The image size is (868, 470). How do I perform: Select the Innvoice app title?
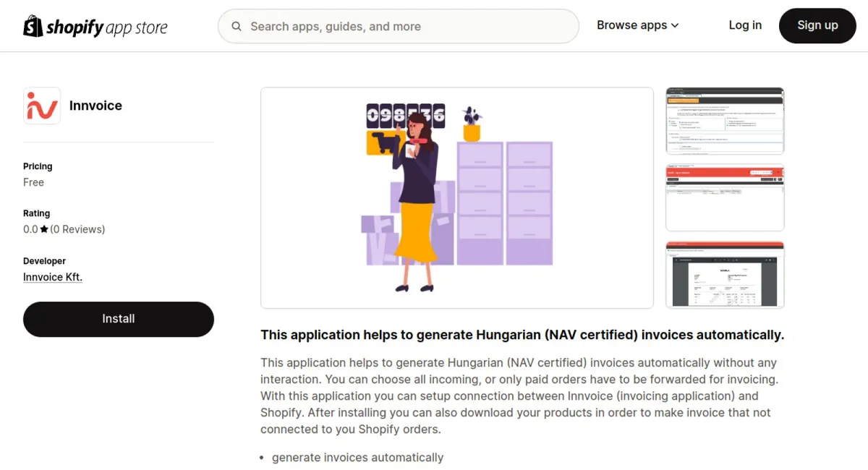pos(95,106)
